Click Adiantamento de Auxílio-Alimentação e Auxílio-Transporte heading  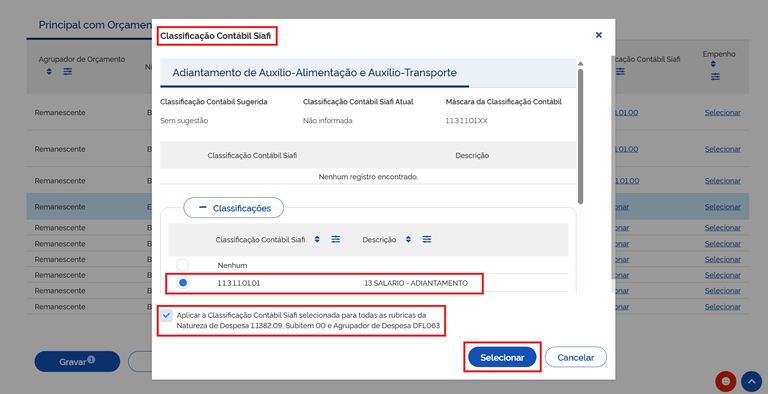point(314,73)
